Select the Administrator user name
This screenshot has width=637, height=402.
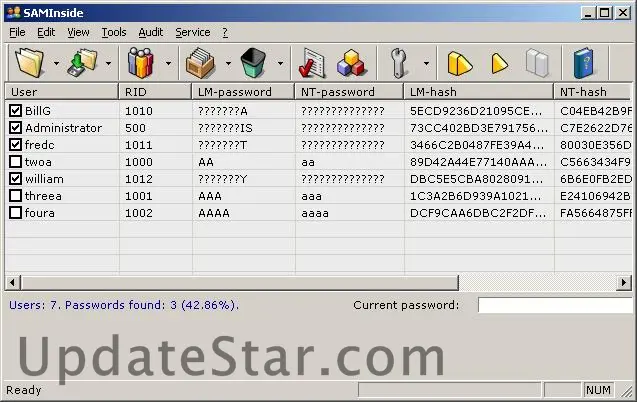(x=63, y=128)
